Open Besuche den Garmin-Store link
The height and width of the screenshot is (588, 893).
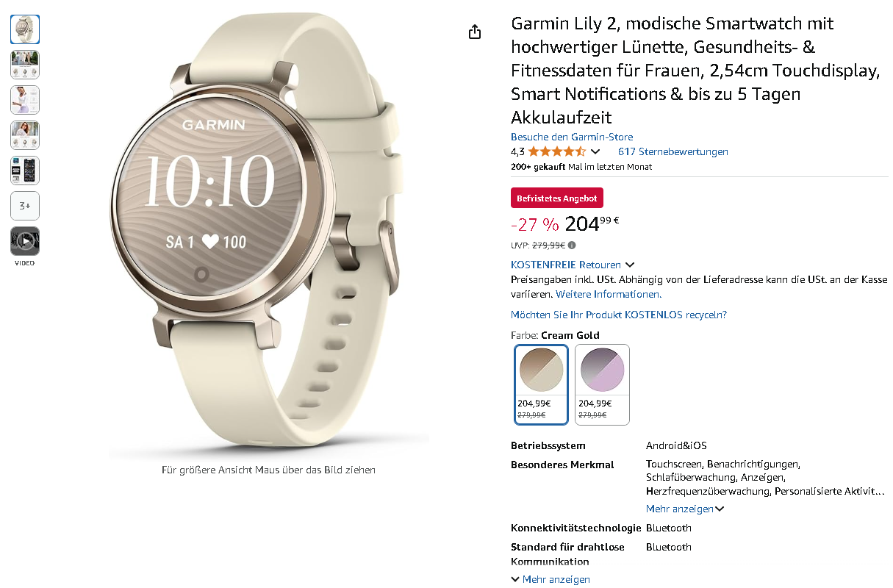point(572,137)
